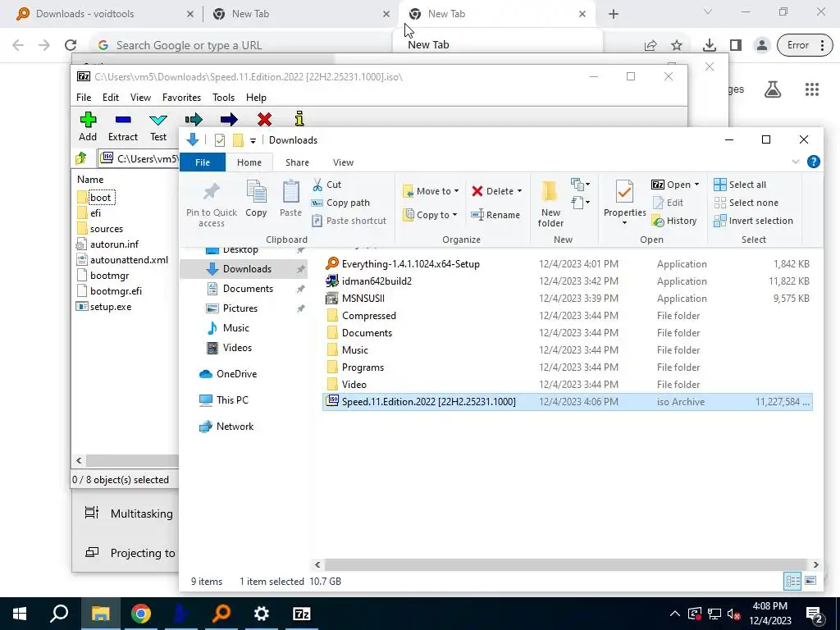Image resolution: width=840 pixels, height=630 pixels.
Task: Expand the 7-Zip Open dropdown arrow
Action: 696,185
